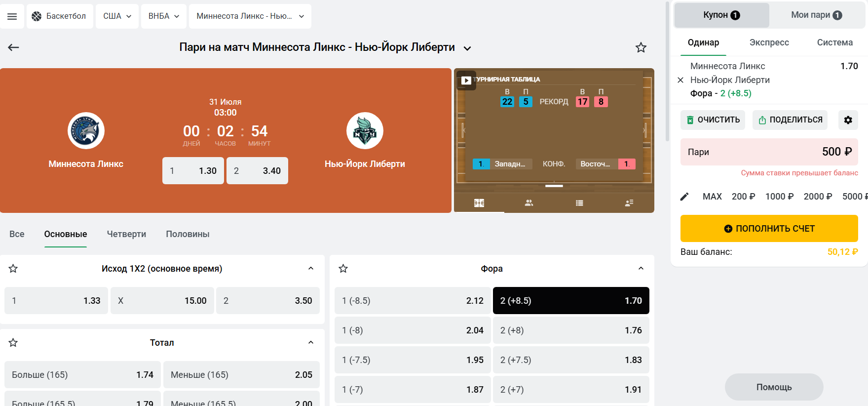Set stake to MAX
Image resolution: width=868 pixels, height=406 pixels.
tap(712, 197)
